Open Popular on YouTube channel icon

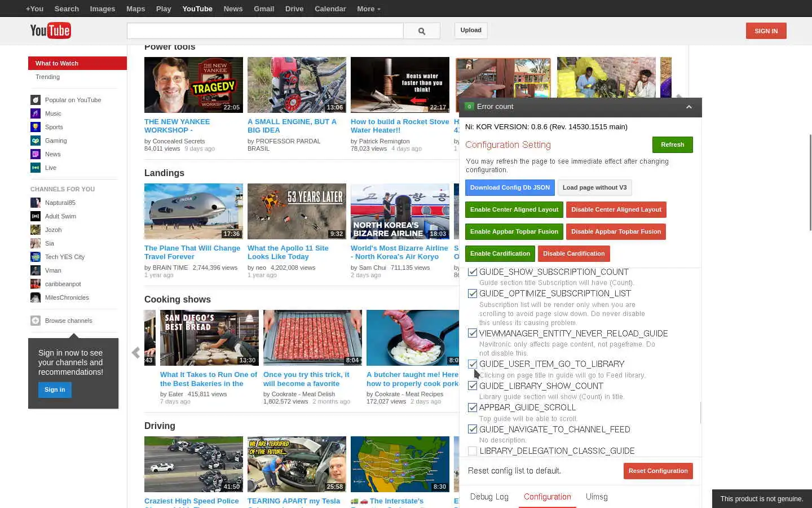click(36, 100)
